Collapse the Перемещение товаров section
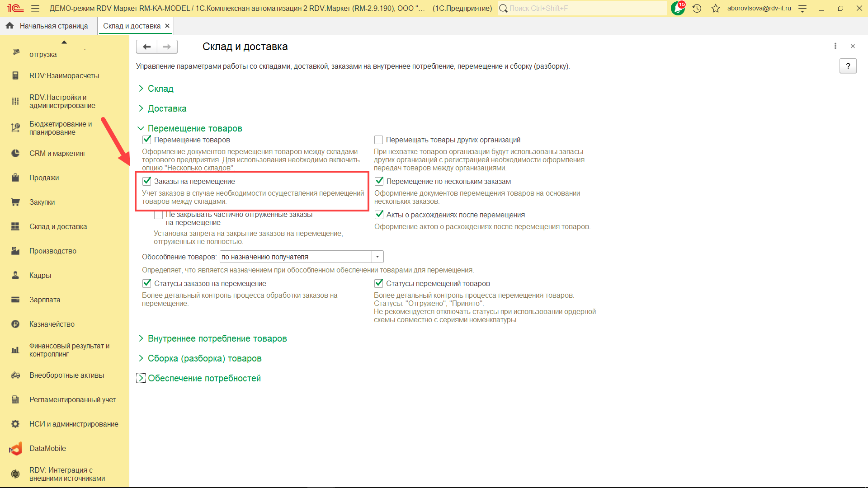Viewport: 868px width, 488px height. [x=194, y=128]
